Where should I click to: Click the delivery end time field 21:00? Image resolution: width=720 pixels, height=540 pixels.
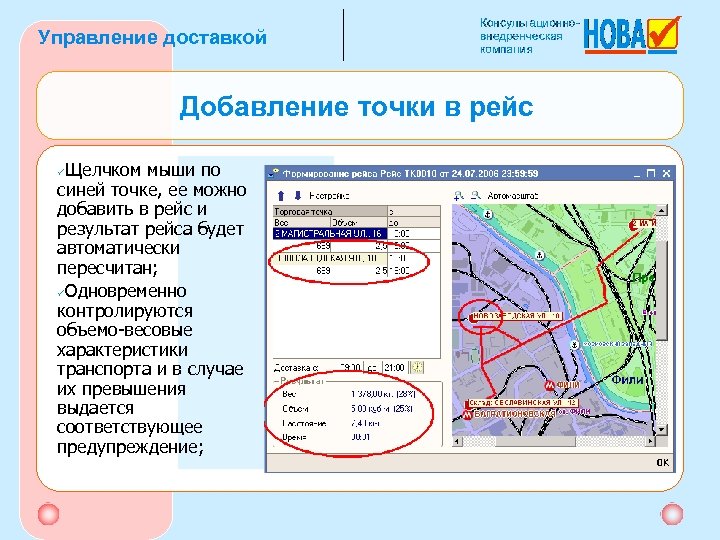[395, 367]
